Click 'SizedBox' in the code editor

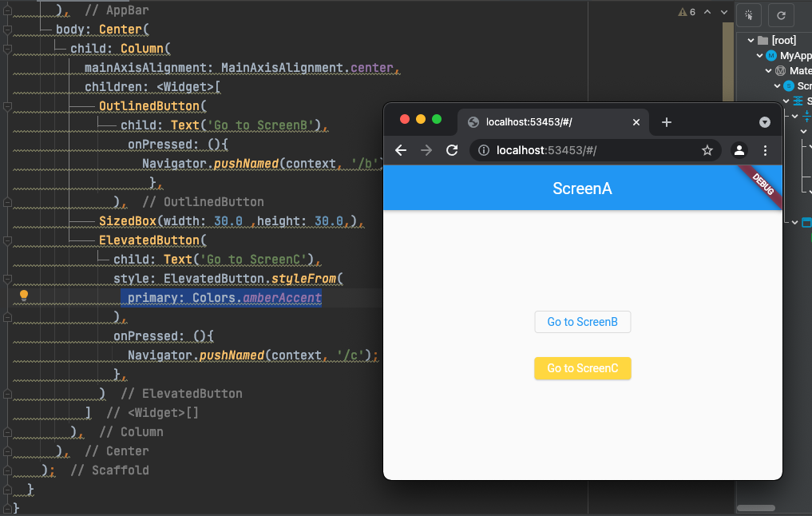click(x=128, y=221)
